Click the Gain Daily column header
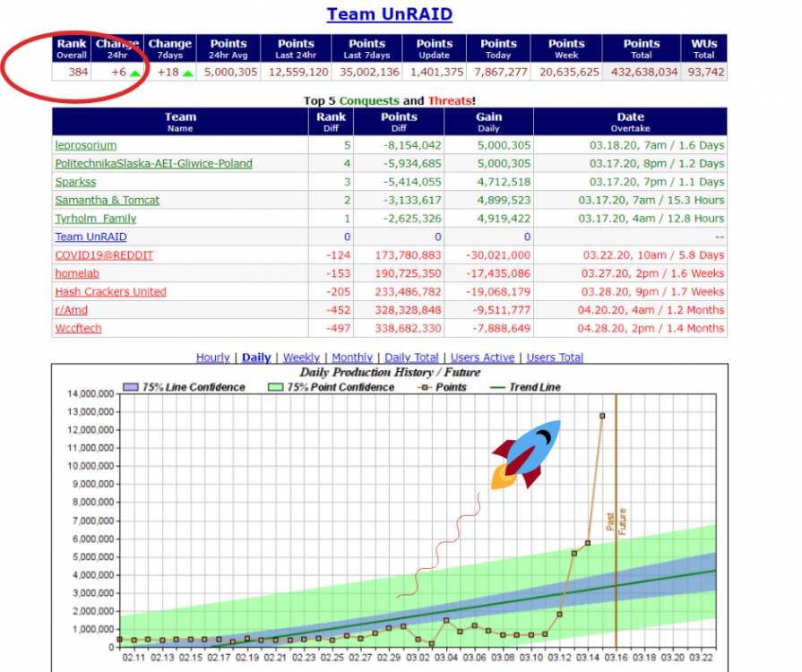This screenshot has height=672, width=802. (488, 122)
